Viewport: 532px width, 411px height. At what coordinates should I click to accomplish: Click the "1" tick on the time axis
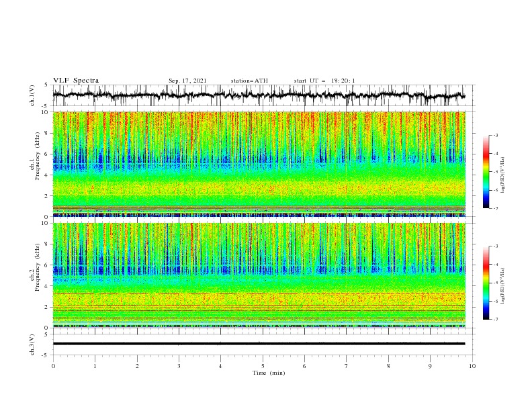95,366
